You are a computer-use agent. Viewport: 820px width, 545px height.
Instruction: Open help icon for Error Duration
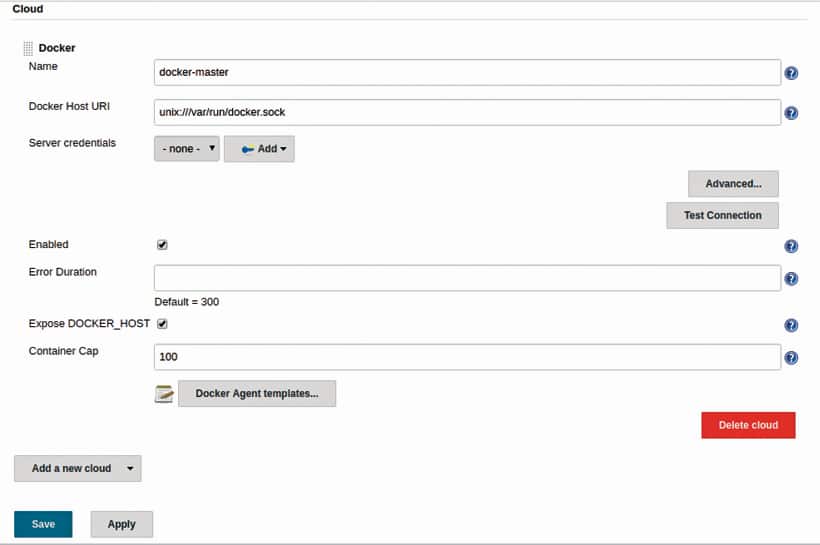(791, 279)
